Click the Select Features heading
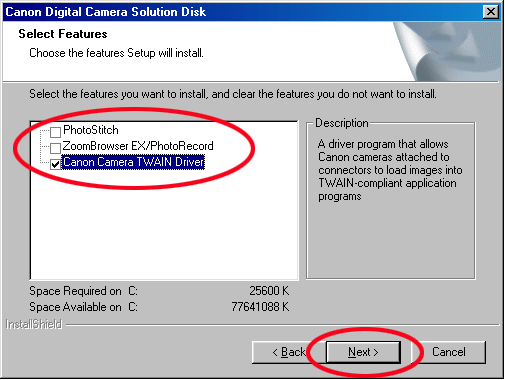Viewport: 505px width, 380px height. click(x=63, y=34)
